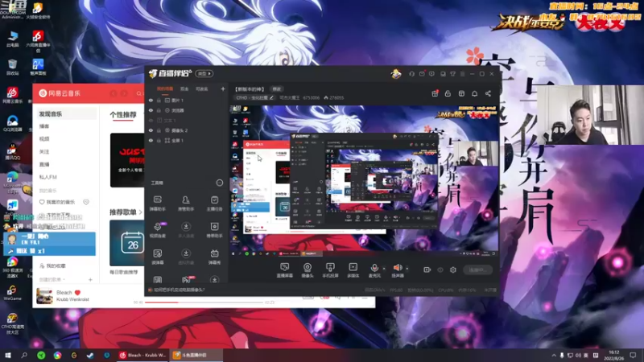The width and height of the screenshot is (644, 362).
Task: Switch to second scene tab
Action: click(x=184, y=88)
